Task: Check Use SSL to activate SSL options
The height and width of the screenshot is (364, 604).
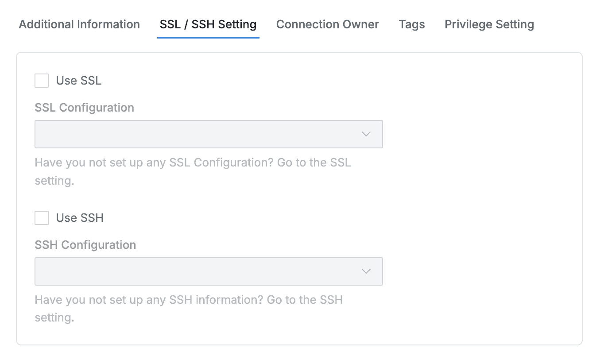Action: [41, 81]
